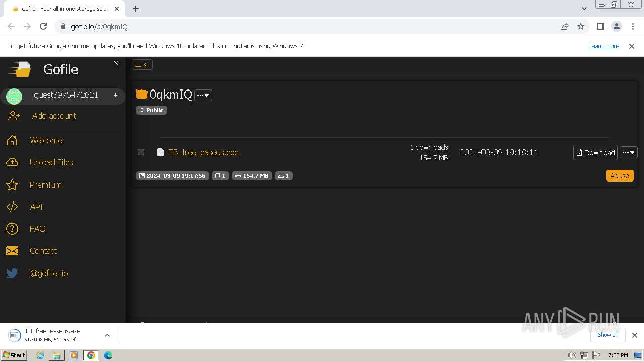The image size is (644, 362).
Task: Bookmark this page with star icon
Action: coord(581,26)
